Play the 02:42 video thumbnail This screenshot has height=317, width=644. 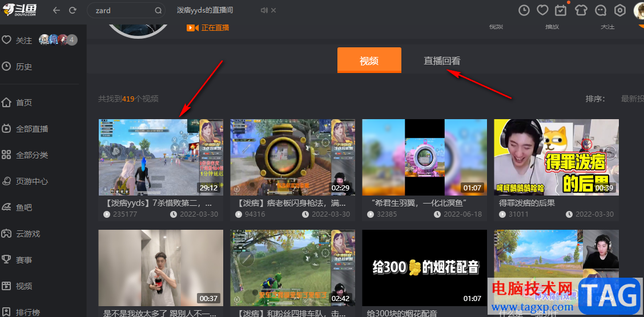pyautogui.click(x=292, y=268)
